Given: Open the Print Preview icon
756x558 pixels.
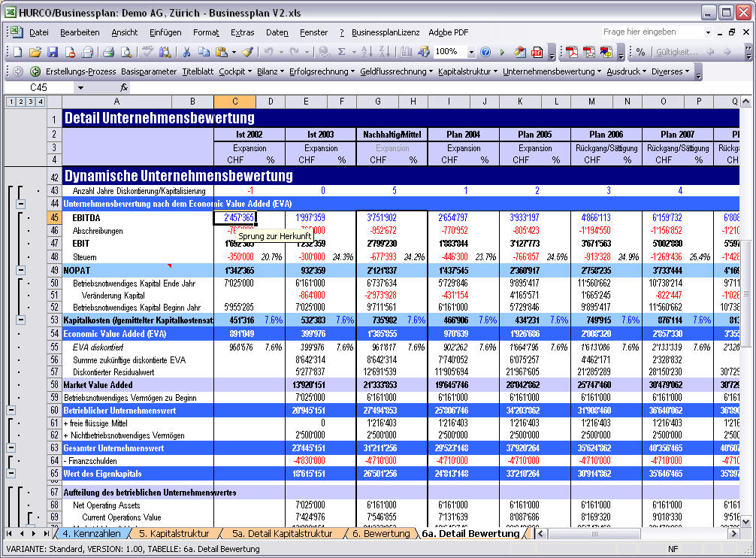Looking at the screenshot, I should click(x=125, y=52).
